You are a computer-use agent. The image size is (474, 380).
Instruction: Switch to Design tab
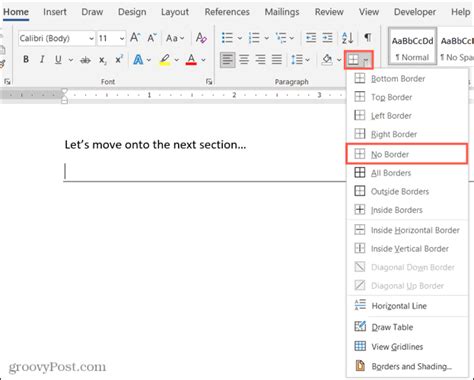coord(132,12)
